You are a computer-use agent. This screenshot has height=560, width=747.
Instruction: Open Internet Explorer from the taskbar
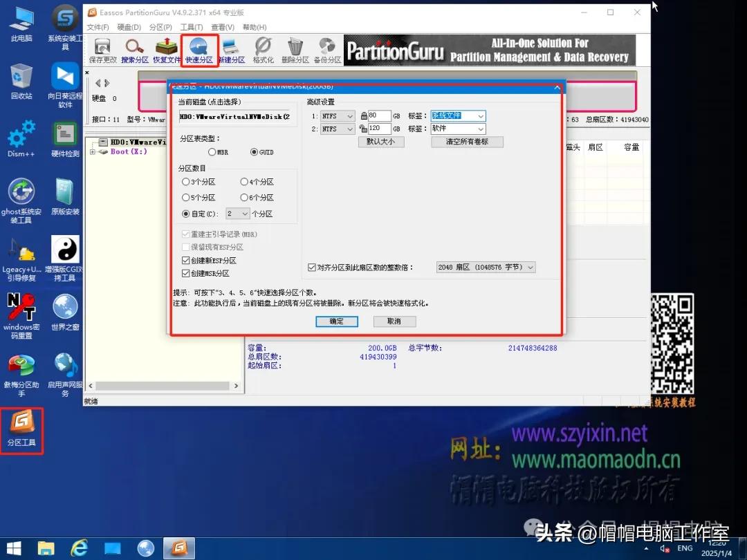80,548
